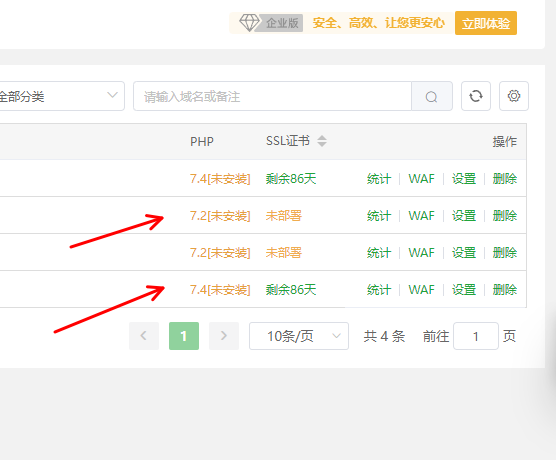Screen dimensions: 556x460
Task: Open table column settings via gear icon
Action: [514, 96]
